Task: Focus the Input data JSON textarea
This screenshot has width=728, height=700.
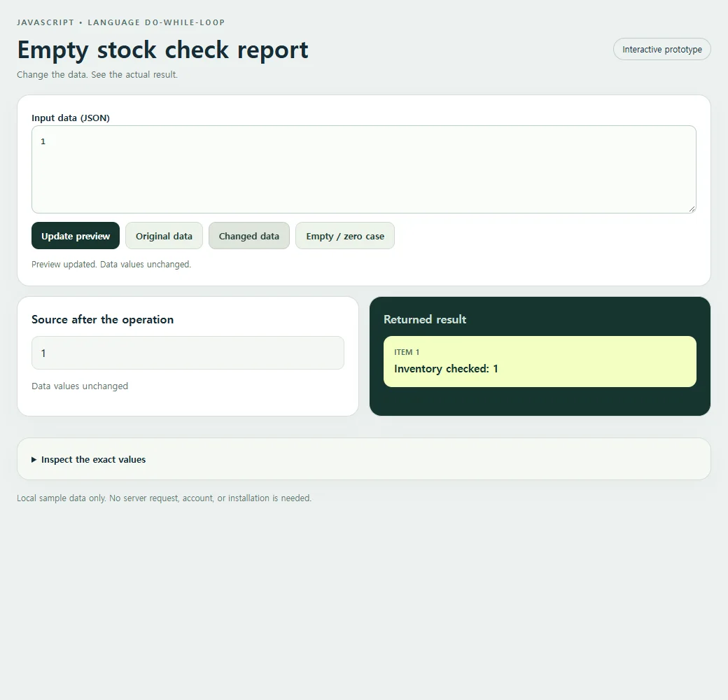Action: pos(363,169)
